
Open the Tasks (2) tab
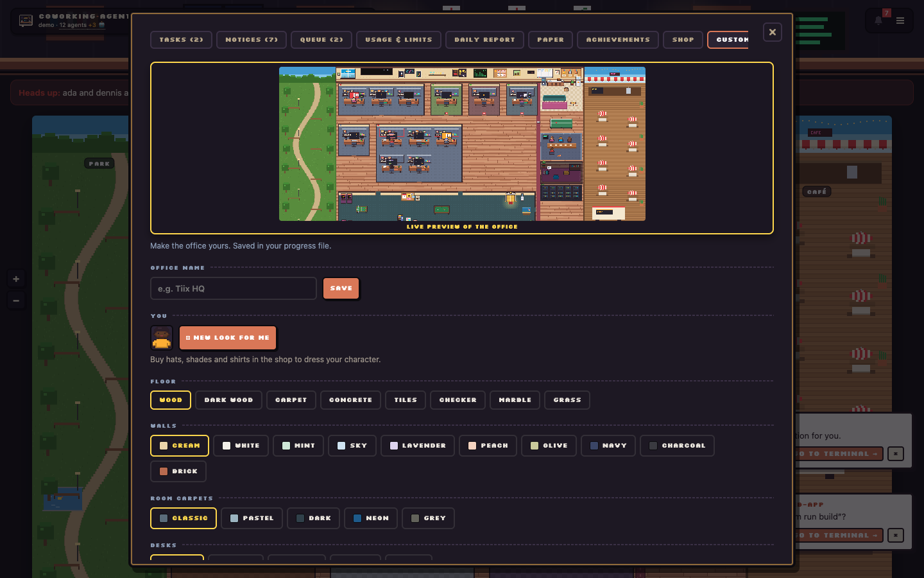pos(181,40)
